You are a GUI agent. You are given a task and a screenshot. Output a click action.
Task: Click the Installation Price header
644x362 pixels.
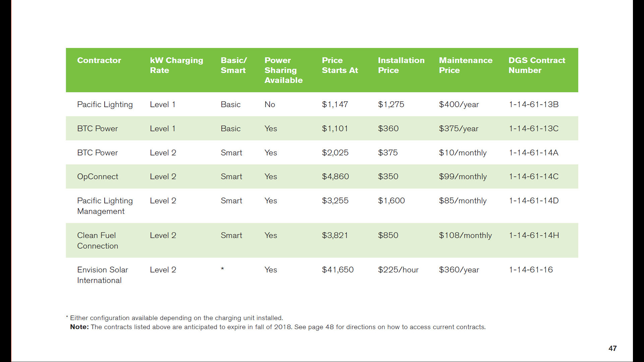tap(401, 65)
